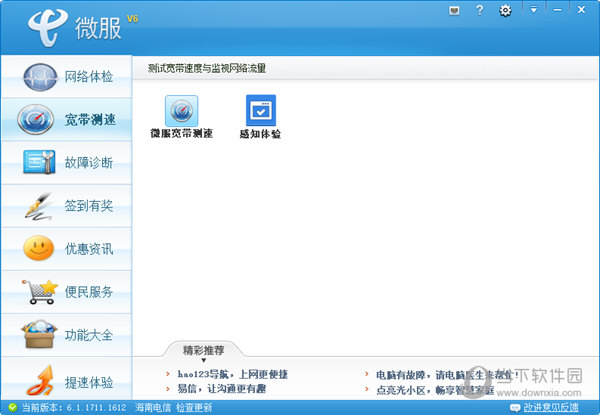Open the 功能大全 all features section
This screenshot has height=415, width=600.
click(67, 335)
